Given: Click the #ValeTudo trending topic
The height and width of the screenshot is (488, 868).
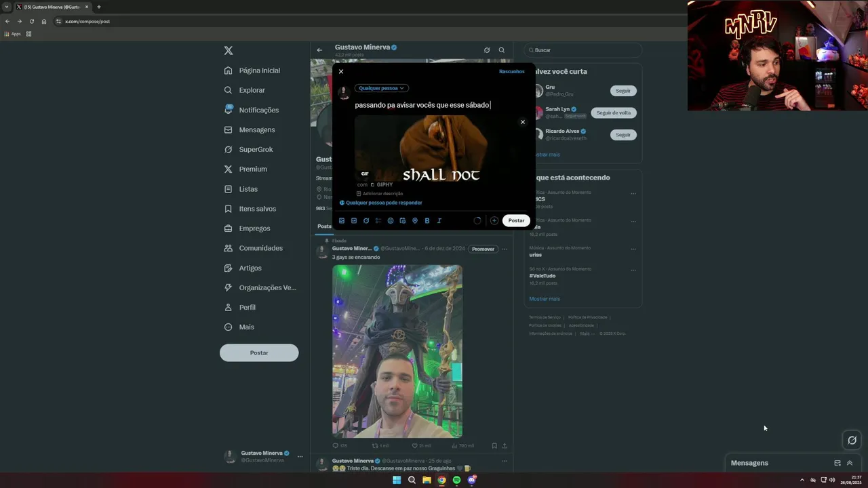Looking at the screenshot, I should pos(542,276).
